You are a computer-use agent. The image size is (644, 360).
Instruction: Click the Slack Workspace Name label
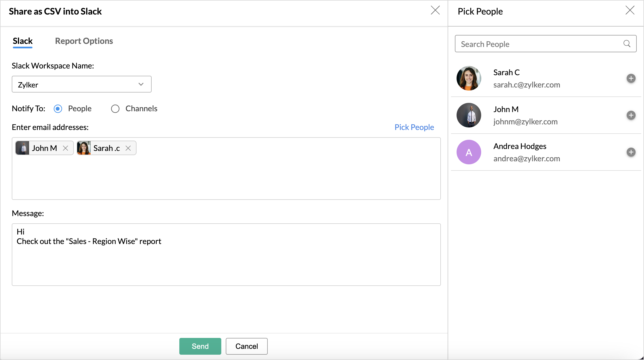tap(53, 66)
